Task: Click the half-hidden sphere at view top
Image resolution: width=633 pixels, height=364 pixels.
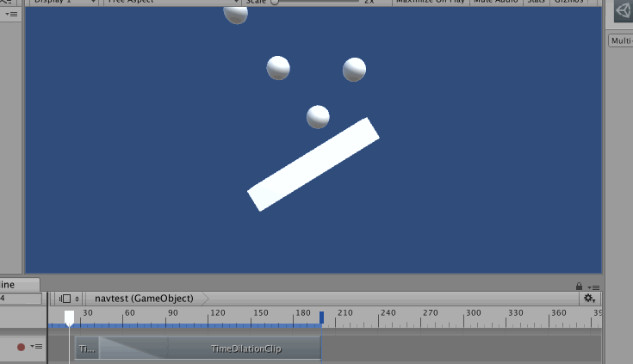Action: (236, 15)
